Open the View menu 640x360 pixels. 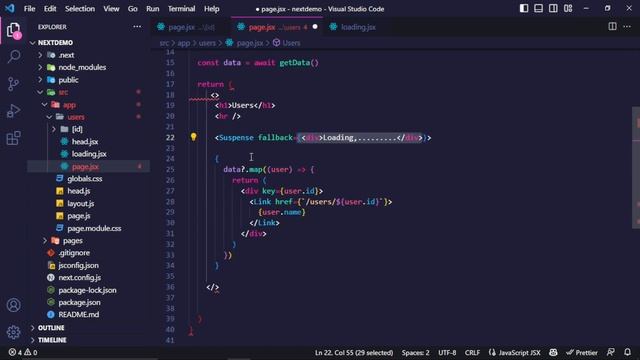(x=111, y=9)
